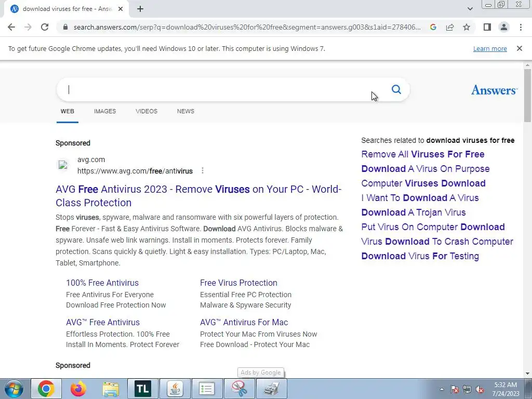Open Windows Explorer from the taskbar
The width and height of the screenshot is (532, 399).
coord(111,389)
